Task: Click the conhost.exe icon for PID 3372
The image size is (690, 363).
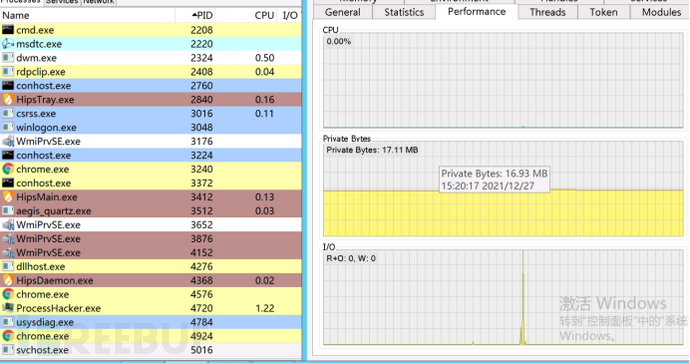Action: pos(7,183)
